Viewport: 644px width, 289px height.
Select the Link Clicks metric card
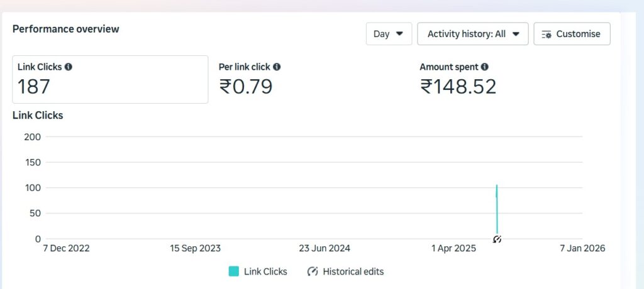(110, 79)
